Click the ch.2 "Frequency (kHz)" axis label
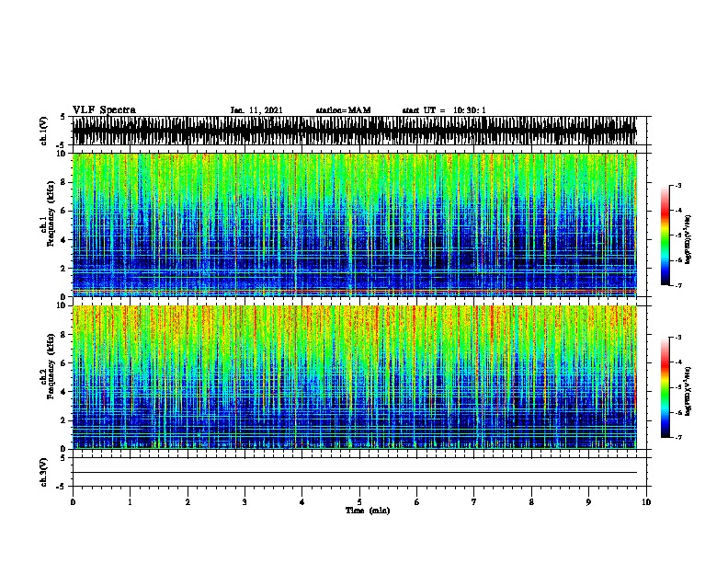The image size is (728, 563). [51, 366]
